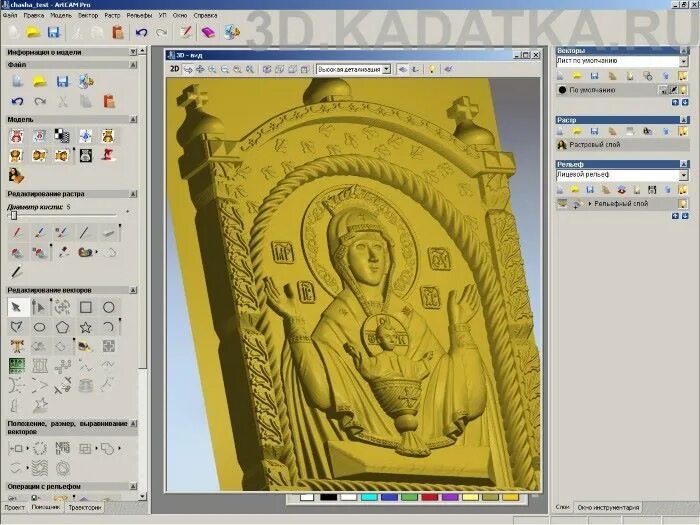This screenshot has width=700, height=525.
Task: Open the Правка menu
Action: [x=34, y=15]
